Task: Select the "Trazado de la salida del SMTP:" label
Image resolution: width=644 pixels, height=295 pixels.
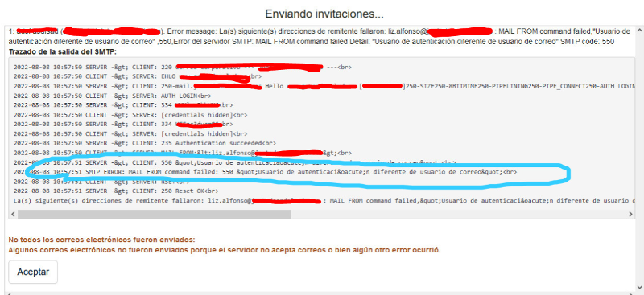Action: [63, 51]
